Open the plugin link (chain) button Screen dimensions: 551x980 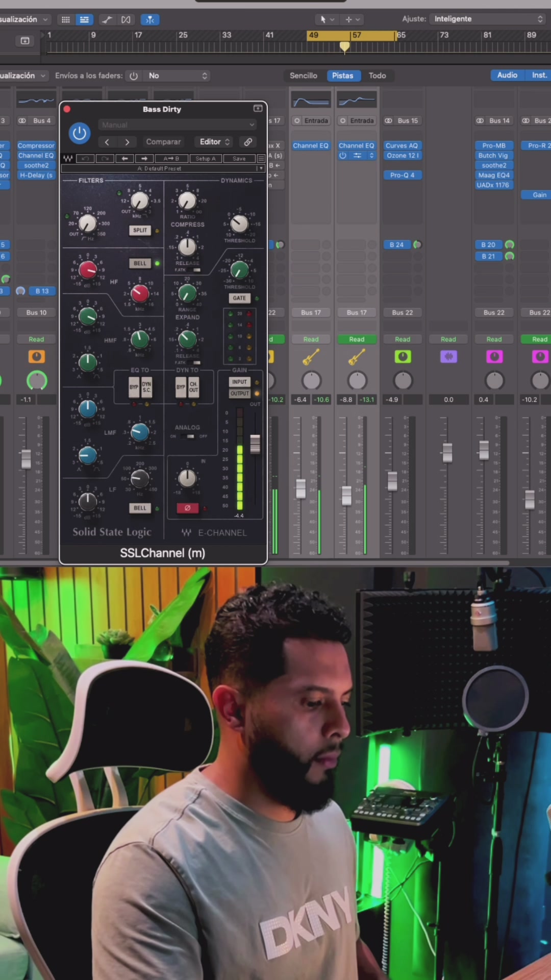(248, 142)
